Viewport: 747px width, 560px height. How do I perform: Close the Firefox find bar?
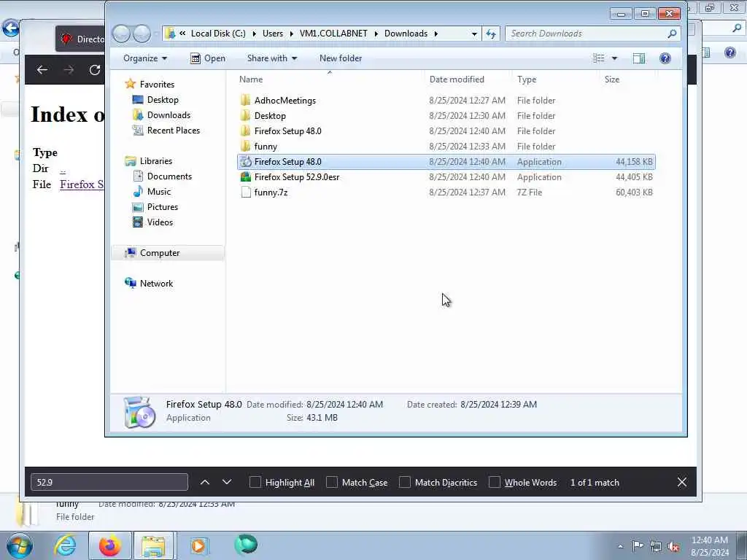[682, 483]
